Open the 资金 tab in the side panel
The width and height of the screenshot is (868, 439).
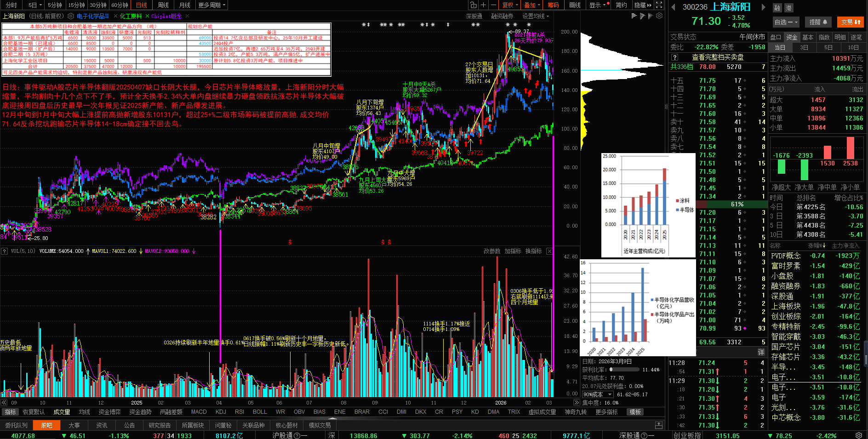click(791, 37)
